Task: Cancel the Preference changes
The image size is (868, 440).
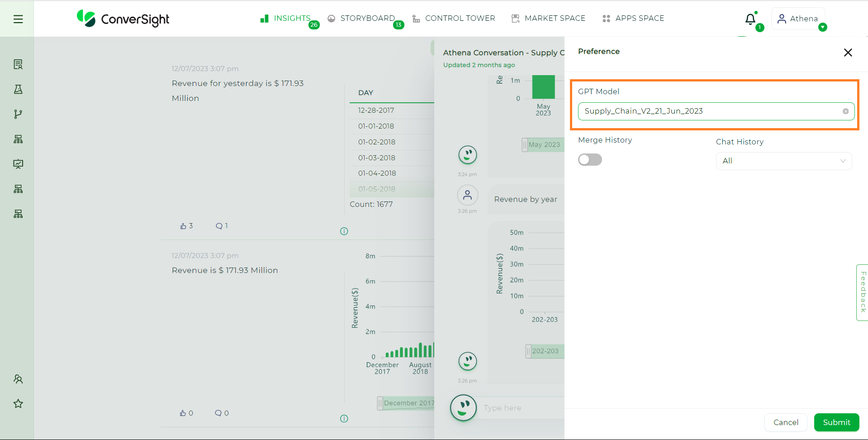Action: (x=786, y=422)
